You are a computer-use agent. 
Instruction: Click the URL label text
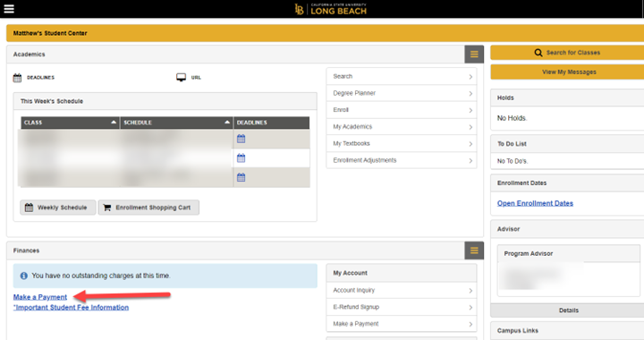196,78
